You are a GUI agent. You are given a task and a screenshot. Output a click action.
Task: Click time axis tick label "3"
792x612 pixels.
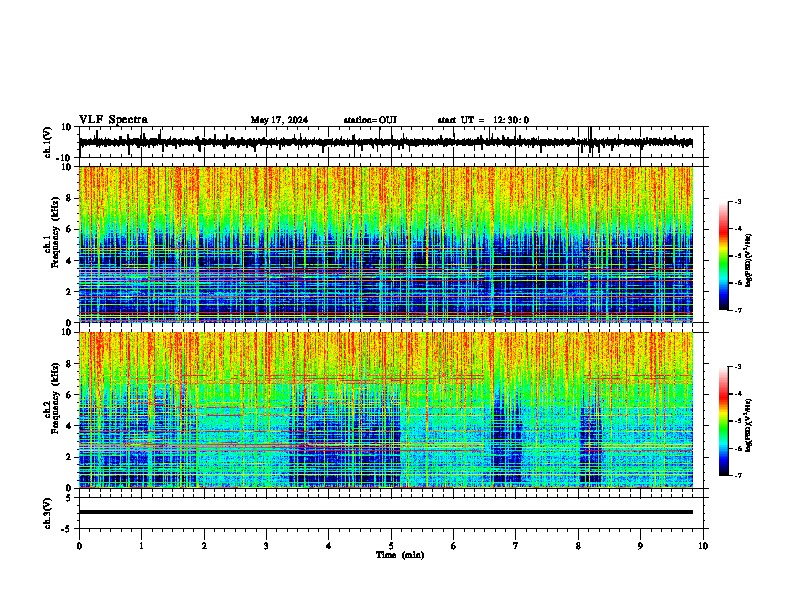pos(266,546)
